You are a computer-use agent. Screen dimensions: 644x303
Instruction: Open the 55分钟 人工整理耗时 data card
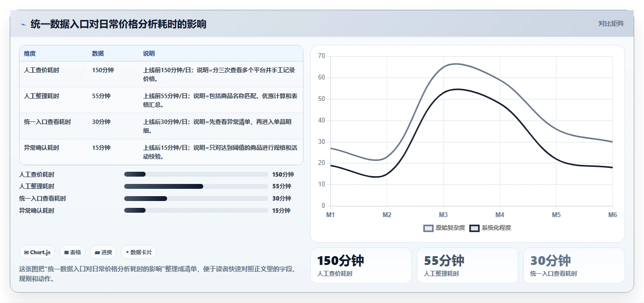468,265
